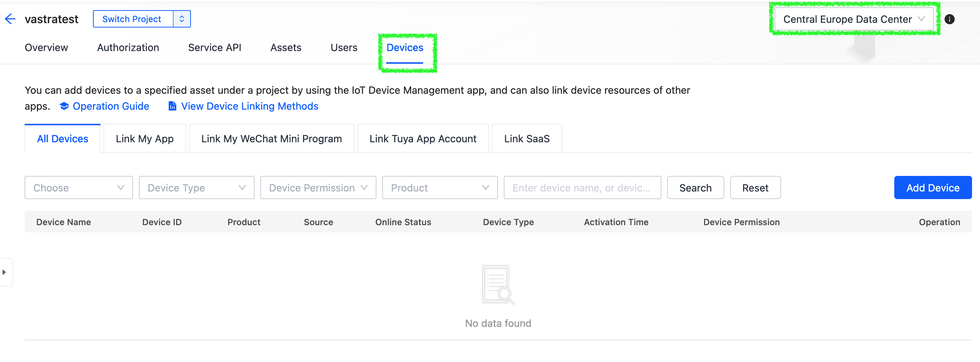The width and height of the screenshot is (980, 362).
Task: Click the Operation Guide graduation cap icon
Action: click(x=64, y=106)
